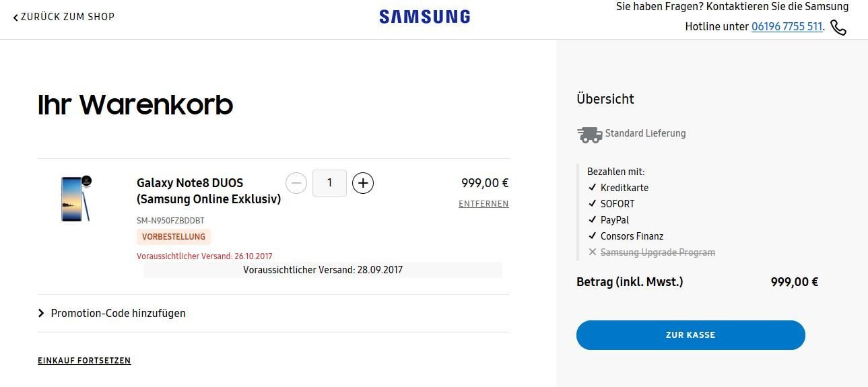Click the Galaxy Note8 DUOS product title
868x387 pixels.
pos(209,191)
